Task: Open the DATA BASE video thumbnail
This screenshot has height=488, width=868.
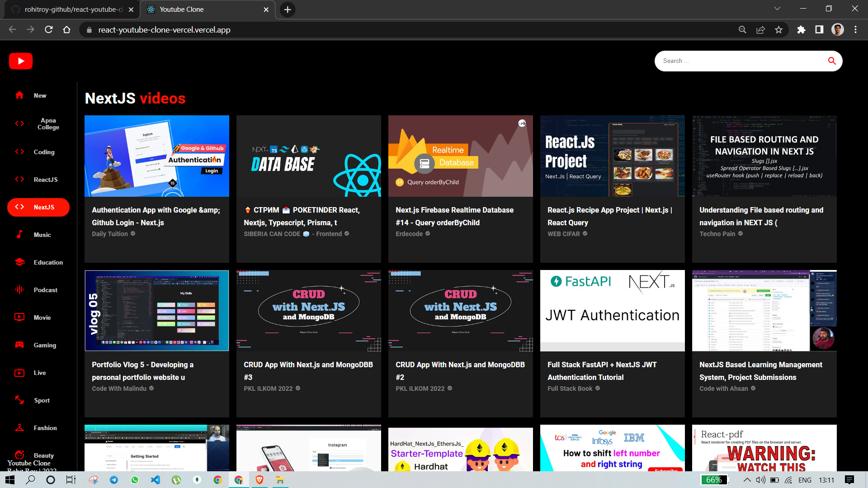Action: (308, 156)
